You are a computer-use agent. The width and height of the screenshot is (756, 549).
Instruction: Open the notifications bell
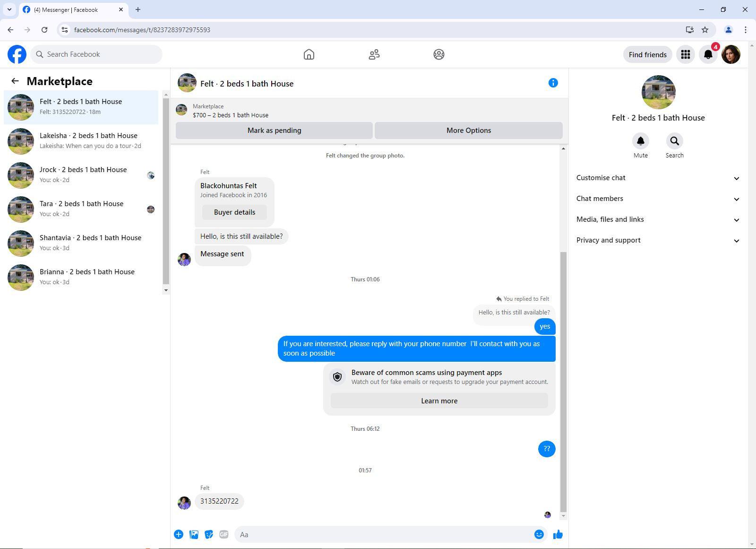tap(708, 54)
